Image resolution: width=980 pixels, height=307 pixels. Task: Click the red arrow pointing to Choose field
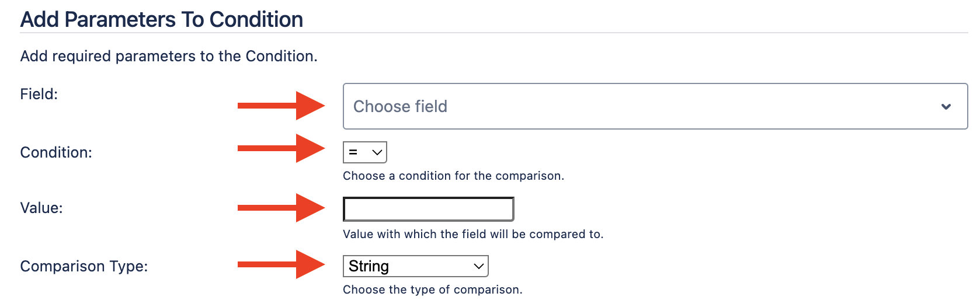pyautogui.click(x=281, y=106)
